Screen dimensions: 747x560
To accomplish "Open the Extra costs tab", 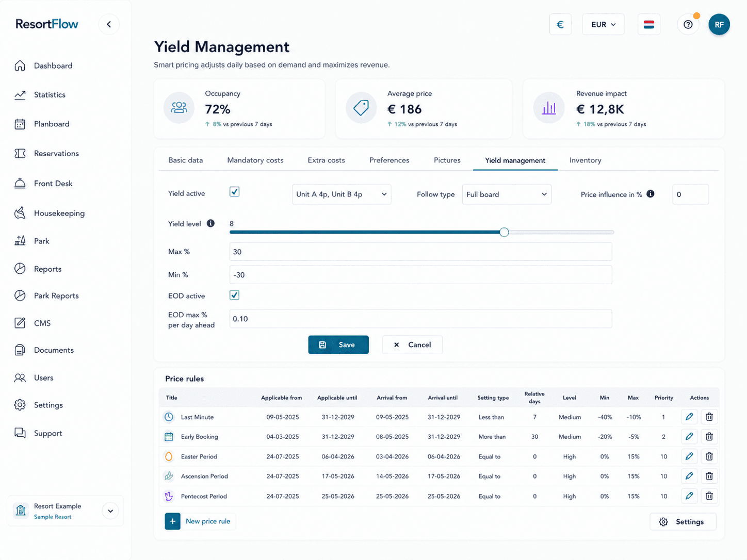I will [x=327, y=160].
